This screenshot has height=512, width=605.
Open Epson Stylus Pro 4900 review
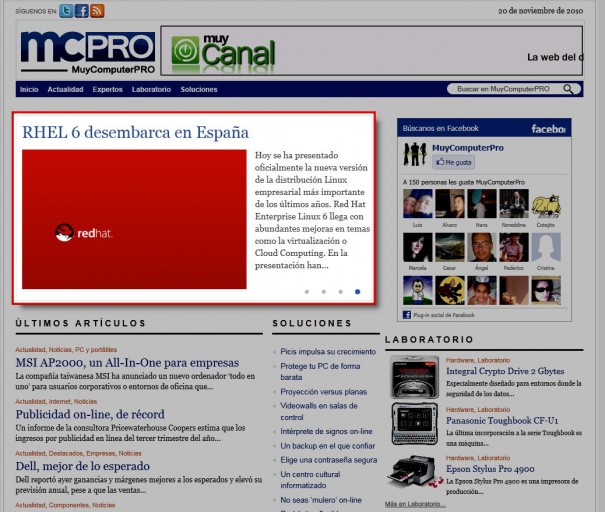(490, 469)
